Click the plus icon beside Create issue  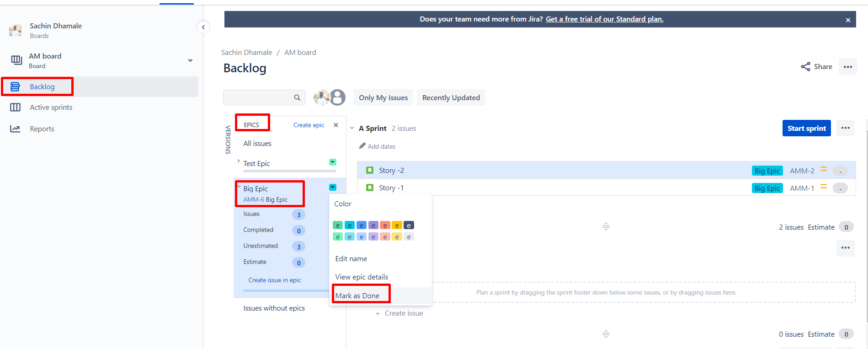(x=378, y=313)
